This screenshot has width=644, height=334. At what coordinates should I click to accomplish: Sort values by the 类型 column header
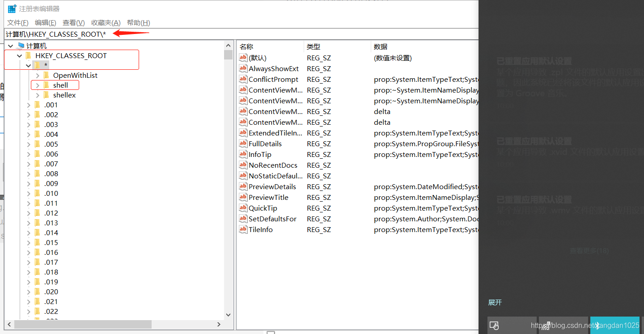tap(338, 47)
